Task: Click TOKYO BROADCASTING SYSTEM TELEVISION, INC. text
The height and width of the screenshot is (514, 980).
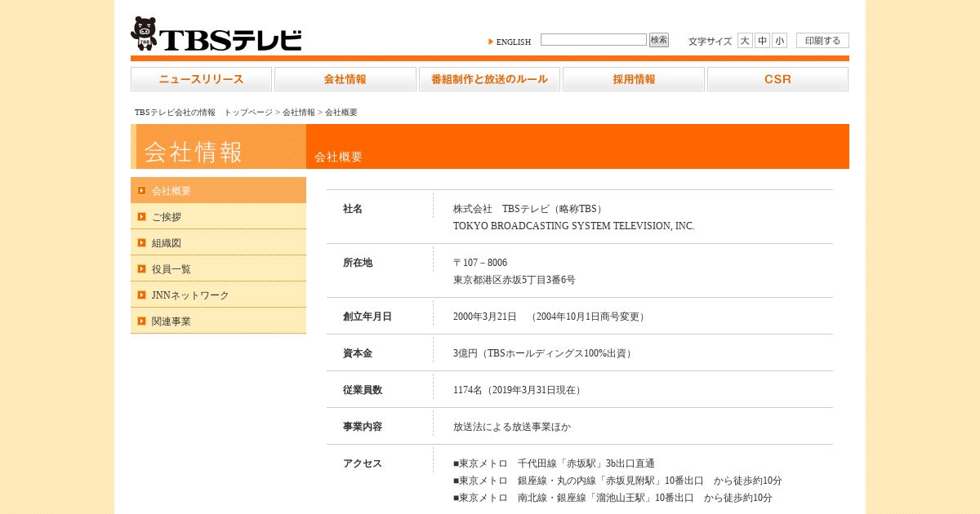Action: [x=574, y=226]
